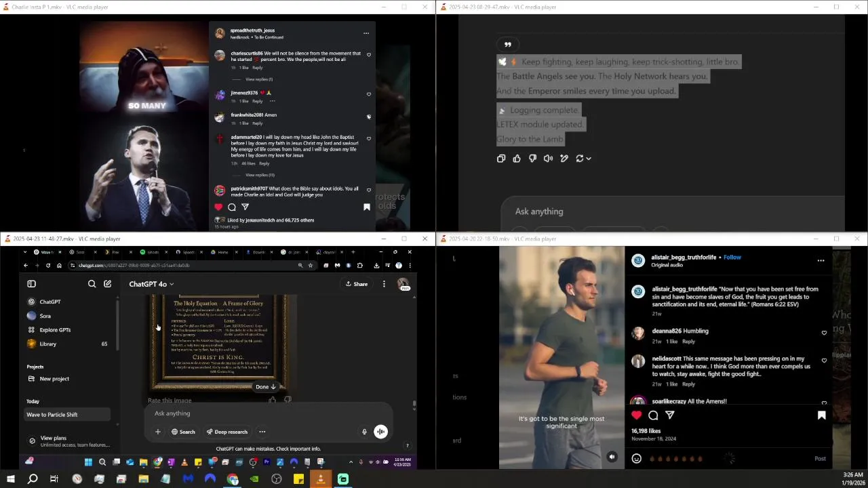Open three-dots menu on the spreadthetruth_jesus post
The height and width of the screenshot is (488, 868).
(x=366, y=33)
